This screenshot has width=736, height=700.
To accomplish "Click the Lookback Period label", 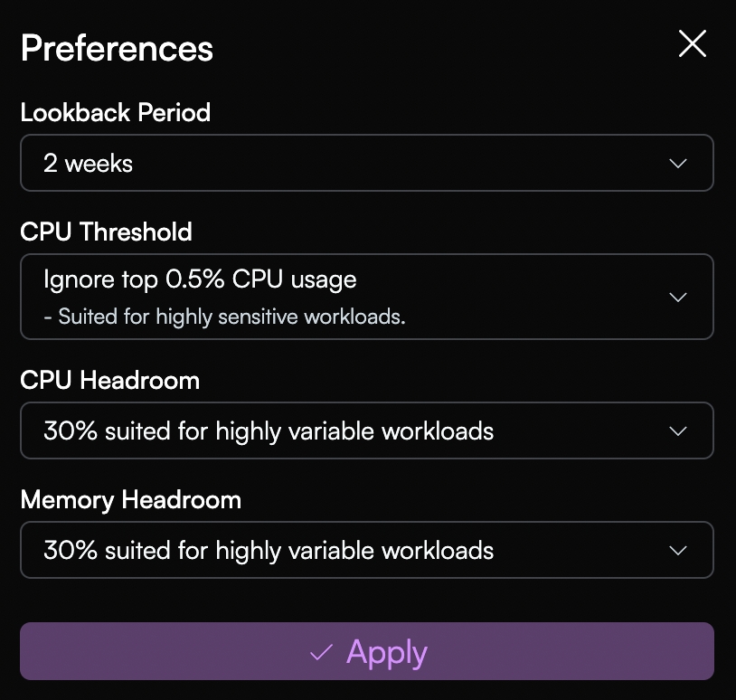I will pos(116,113).
